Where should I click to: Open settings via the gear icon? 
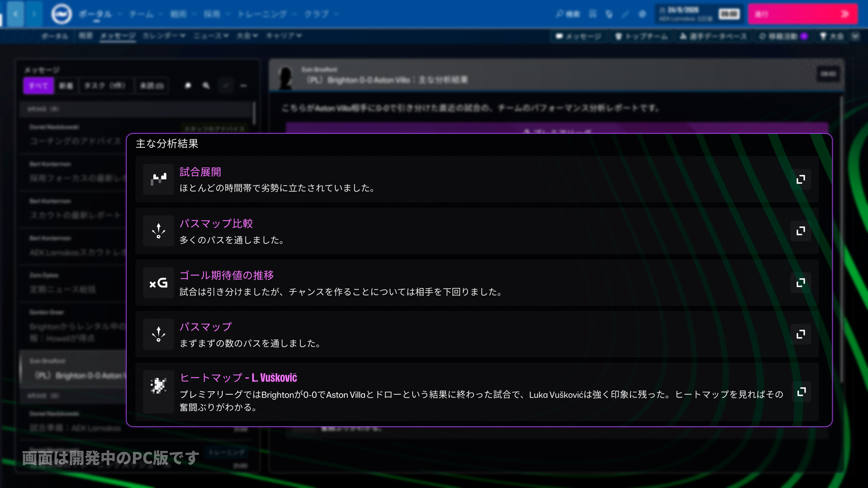642,14
